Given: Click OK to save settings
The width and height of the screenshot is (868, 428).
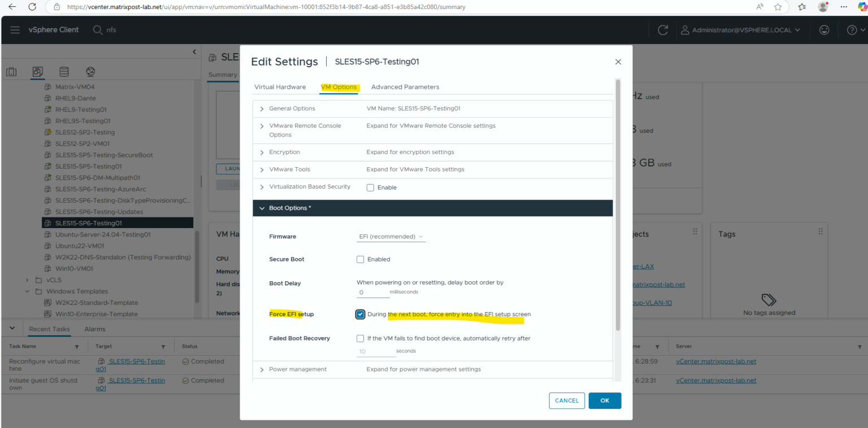Looking at the screenshot, I should 605,401.
